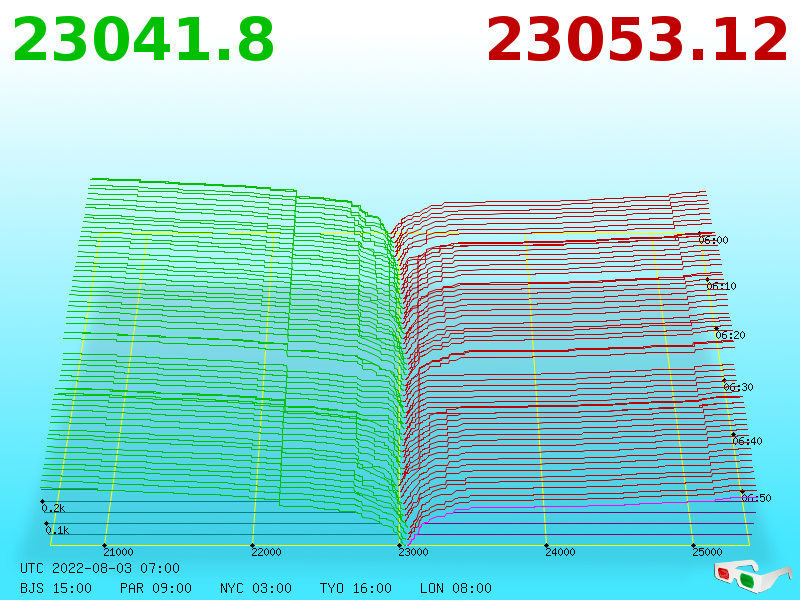
Task: Click the 0.1k depth axis label
Action: 57,530
